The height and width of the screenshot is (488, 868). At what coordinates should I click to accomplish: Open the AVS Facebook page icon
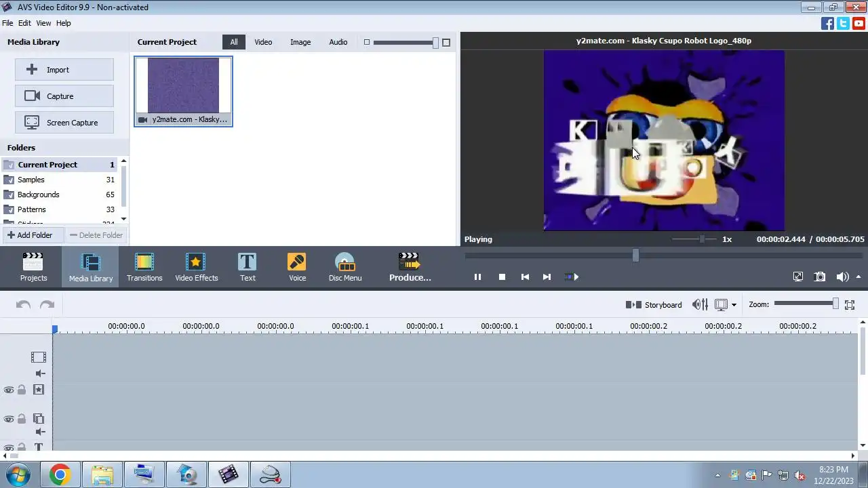pyautogui.click(x=827, y=23)
